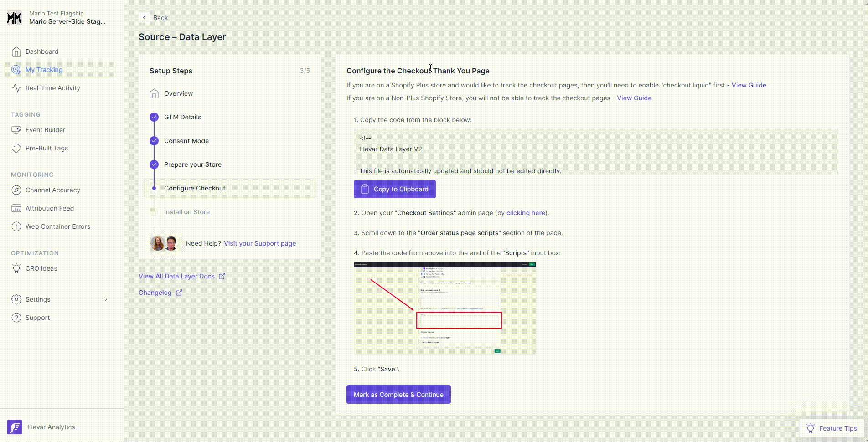Select My Tracking menu item
868x442 pixels.
(x=60, y=70)
